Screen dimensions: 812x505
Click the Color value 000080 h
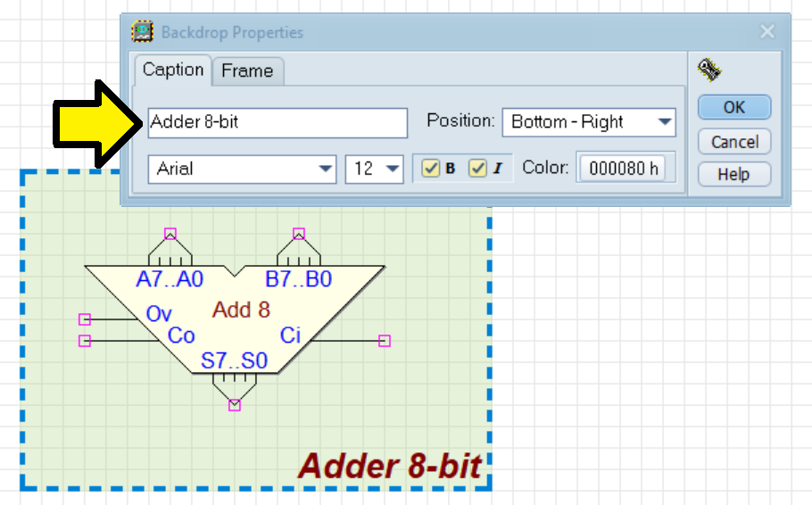point(624,169)
